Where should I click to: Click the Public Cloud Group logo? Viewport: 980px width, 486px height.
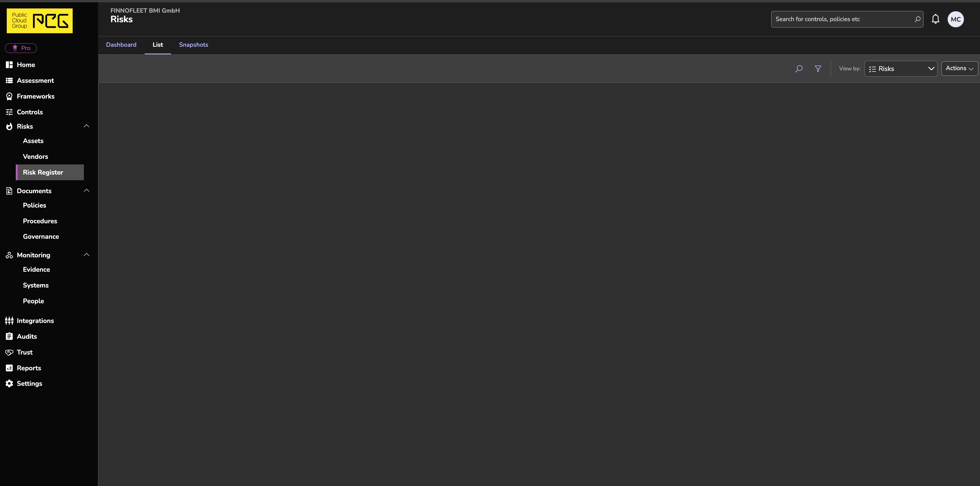39,21
